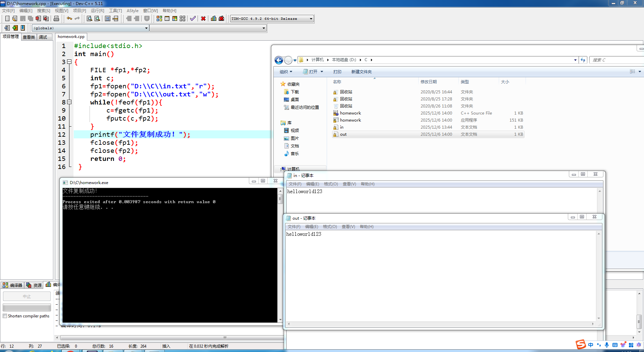
Task: Open the 运行[R] menu in Dev-C++
Action: coord(98,11)
